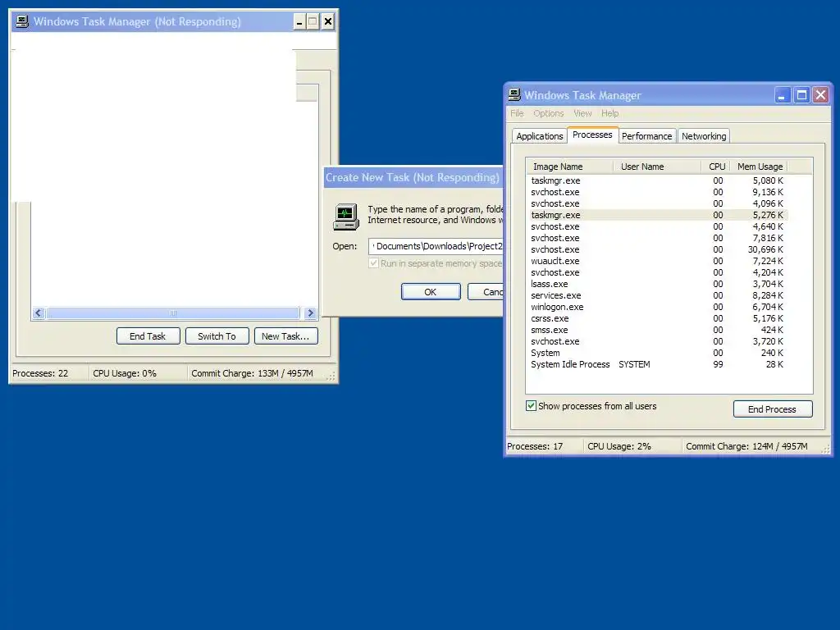Toggle Run in separate memory space checkbox

point(373,263)
